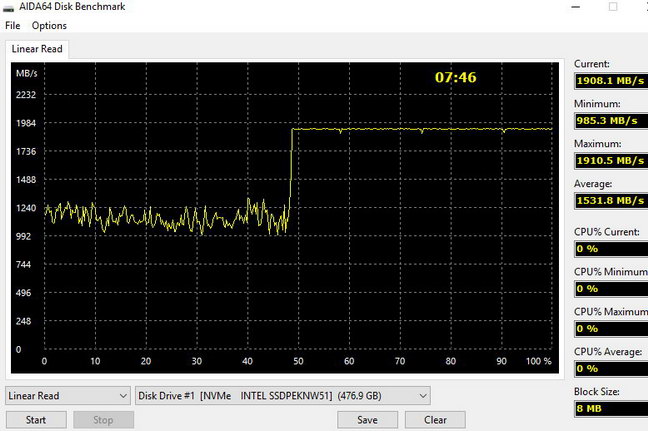Click the AIDA64 Disk Benchmark title text
Viewport: 648px width, 431px height.
coord(72,7)
